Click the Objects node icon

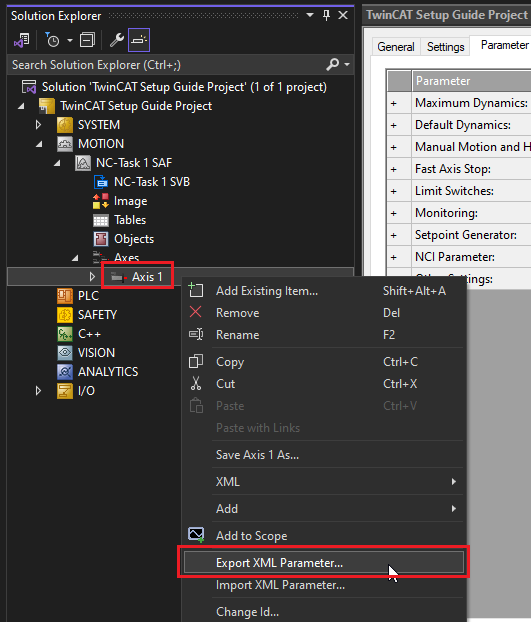coord(101,239)
